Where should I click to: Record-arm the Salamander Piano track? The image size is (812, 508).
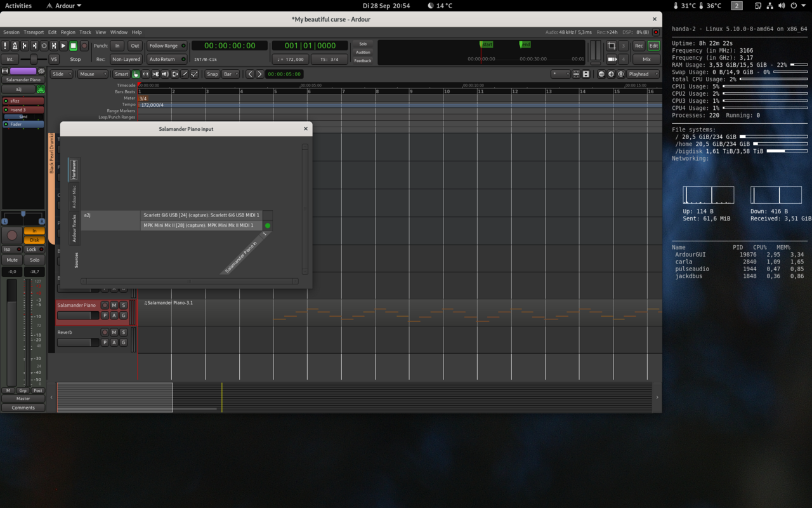tap(105, 305)
